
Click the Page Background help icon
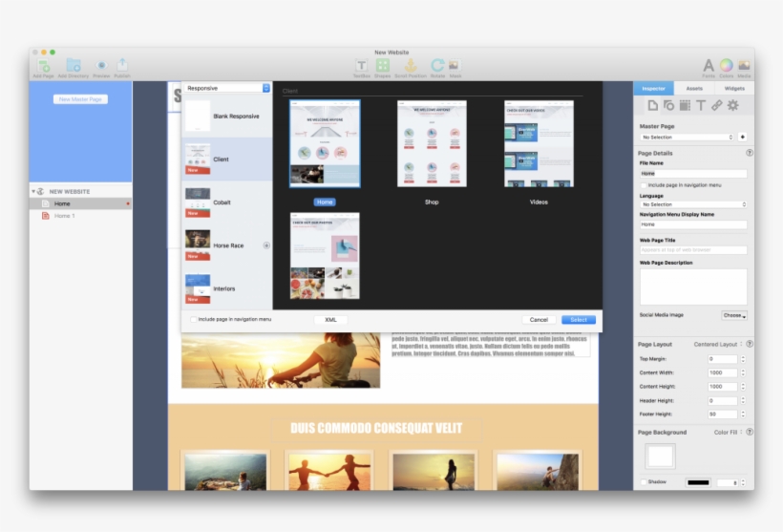coord(750,432)
